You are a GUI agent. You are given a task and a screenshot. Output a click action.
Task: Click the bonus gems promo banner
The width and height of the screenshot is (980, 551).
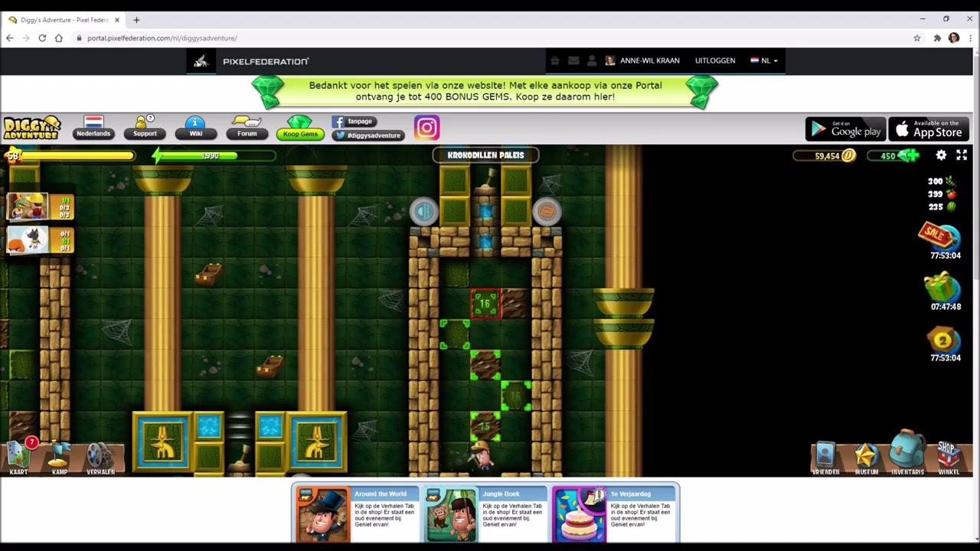[485, 91]
